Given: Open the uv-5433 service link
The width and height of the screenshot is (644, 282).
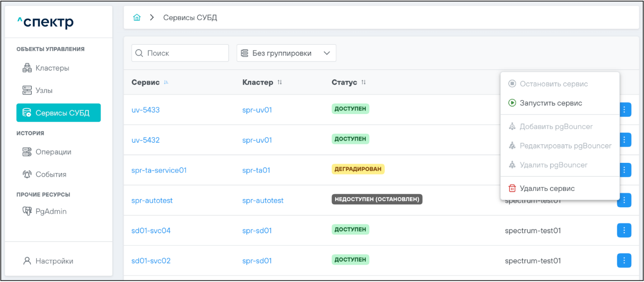Looking at the screenshot, I should [x=146, y=110].
